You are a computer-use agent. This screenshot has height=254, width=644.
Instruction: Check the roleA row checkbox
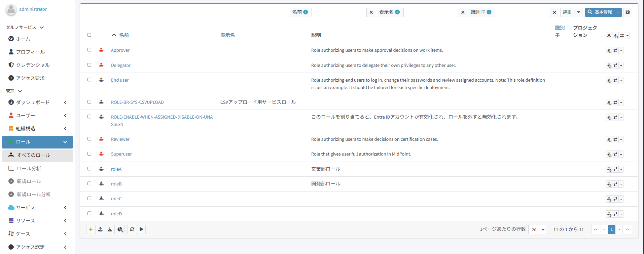coord(89,169)
